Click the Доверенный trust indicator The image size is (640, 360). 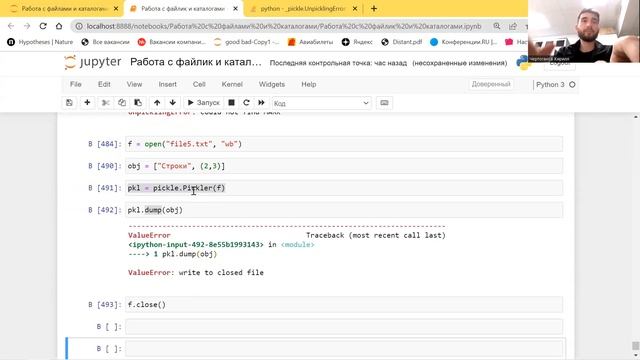pos(491,84)
